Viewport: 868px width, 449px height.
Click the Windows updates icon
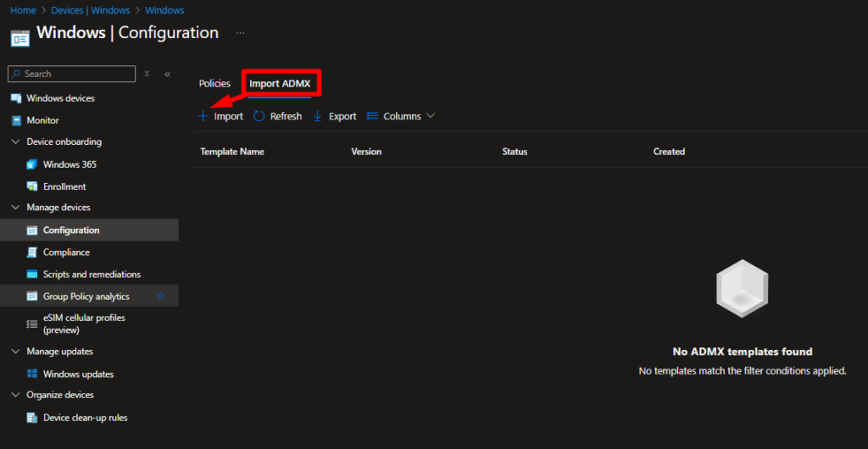point(33,374)
